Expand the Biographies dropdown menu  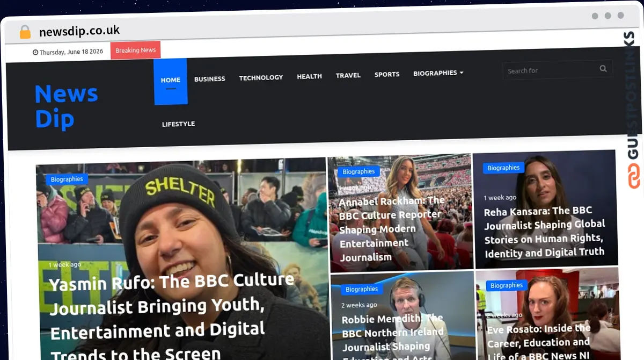pyautogui.click(x=438, y=73)
